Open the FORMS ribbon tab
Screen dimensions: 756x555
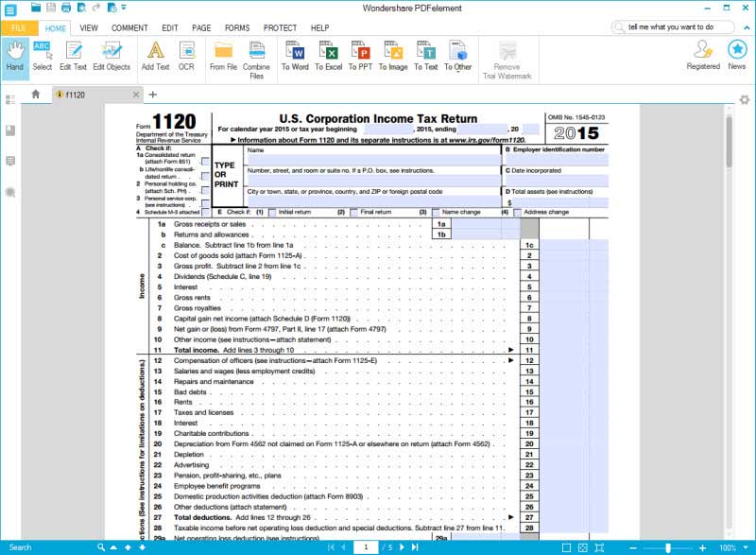[x=237, y=28]
